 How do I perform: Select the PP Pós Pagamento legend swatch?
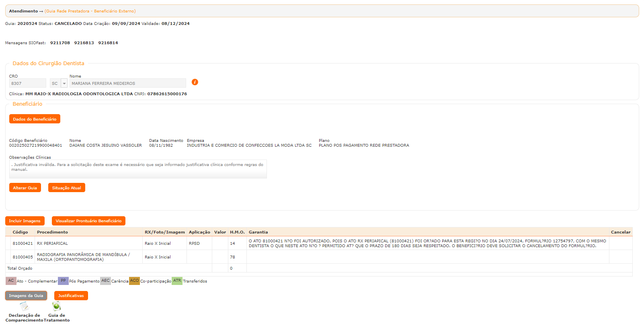[x=63, y=281]
